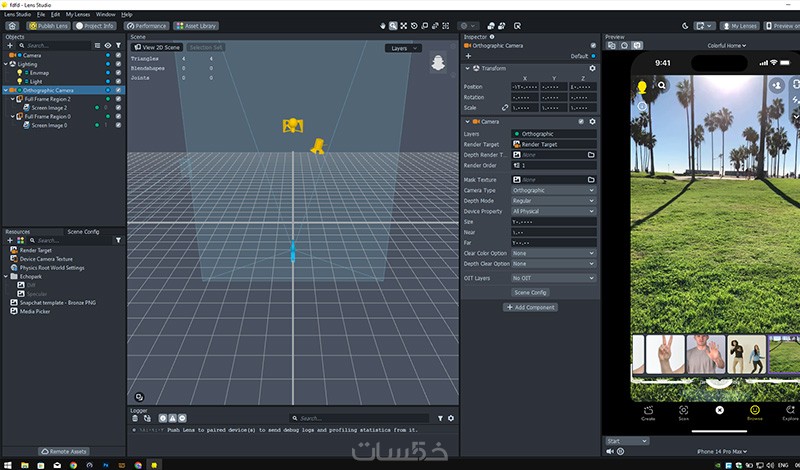Open Logger settings gear
Screen dimensions: 800x470
[451, 418]
